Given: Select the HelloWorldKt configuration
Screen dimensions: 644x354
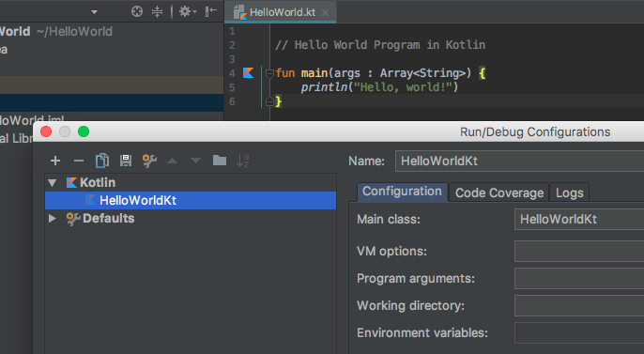Looking at the screenshot, I should pyautogui.click(x=191, y=200).
